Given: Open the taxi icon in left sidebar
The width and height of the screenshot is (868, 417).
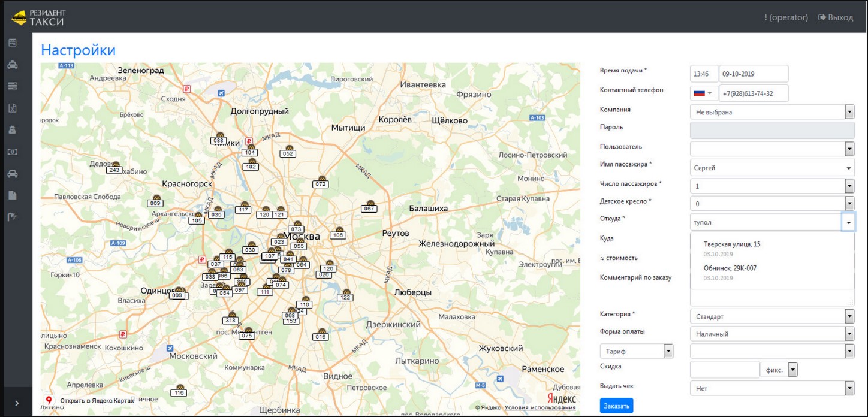Looking at the screenshot, I should (x=12, y=65).
